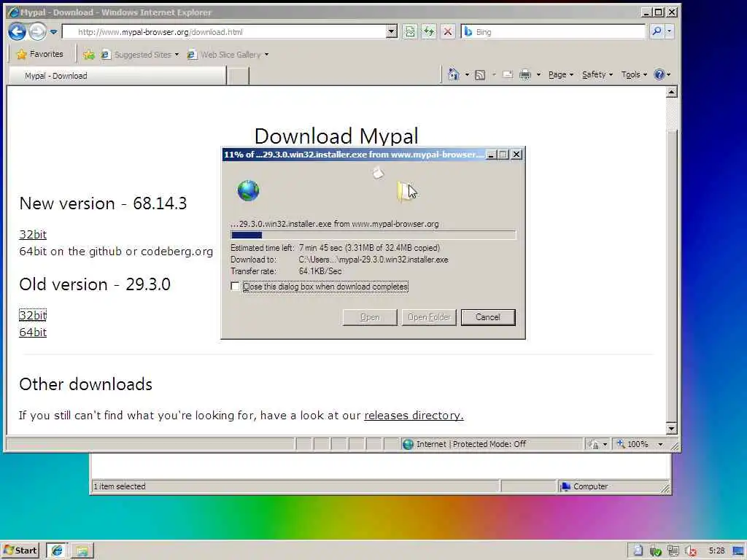Image resolution: width=747 pixels, height=560 pixels.
Task: Expand the zoom level dropdown arrow
Action: click(x=660, y=444)
